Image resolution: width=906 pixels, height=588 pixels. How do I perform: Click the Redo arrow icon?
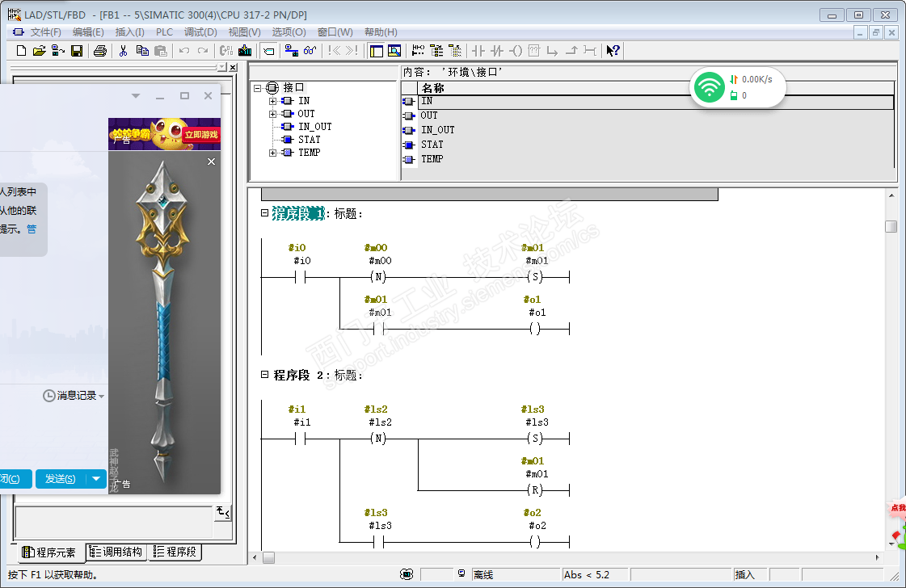tap(203, 51)
